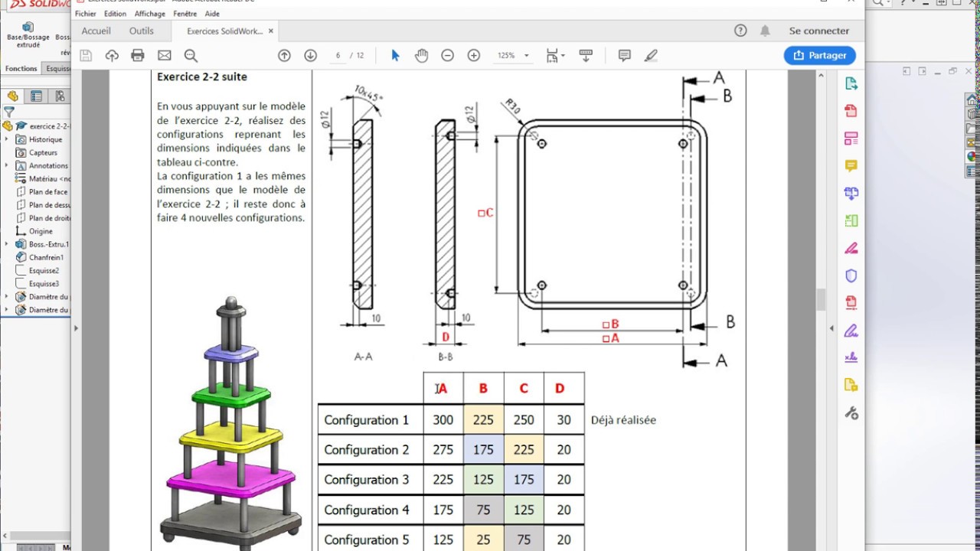Open SolidWorks FeatureManager tree tab icon
The height and width of the screenshot is (551, 980).
pos(12,96)
